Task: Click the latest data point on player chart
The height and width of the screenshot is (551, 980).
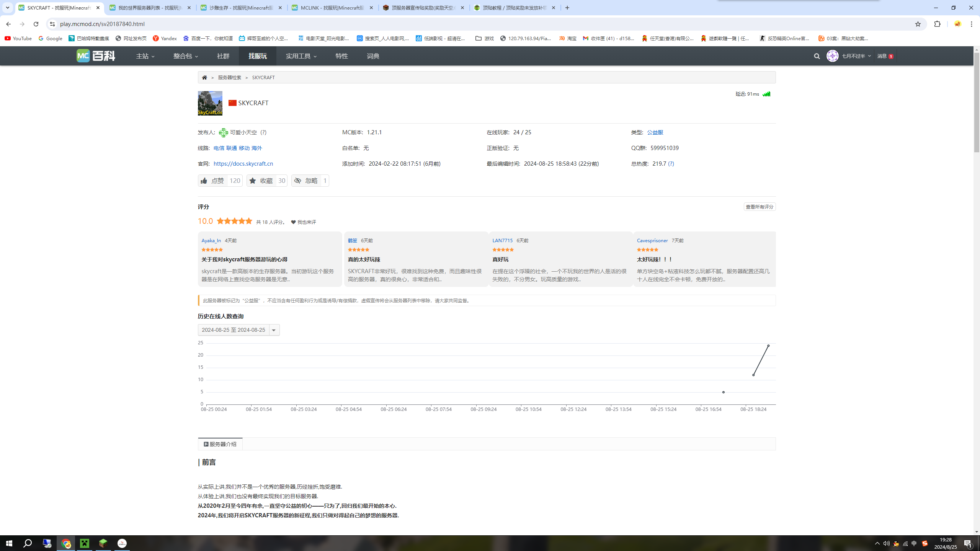Action: 768,346
